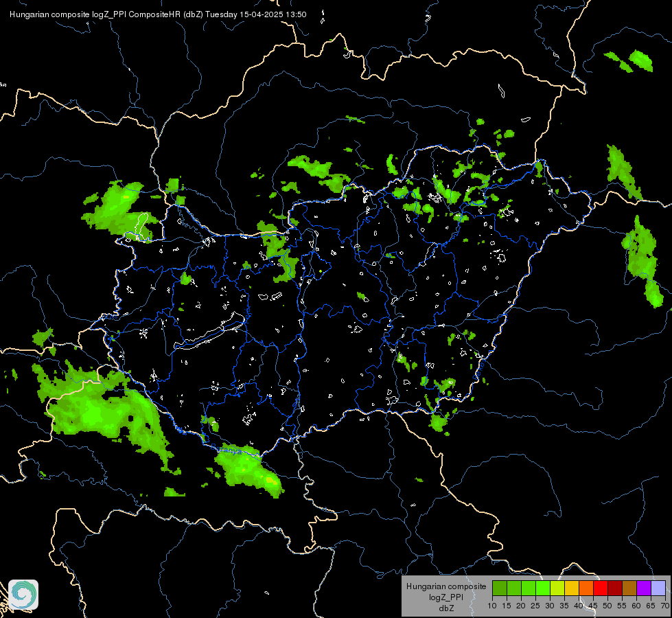Select the 30–35 dBZ yellow-green swatch
The width and height of the screenshot is (672, 618).
pos(557,588)
